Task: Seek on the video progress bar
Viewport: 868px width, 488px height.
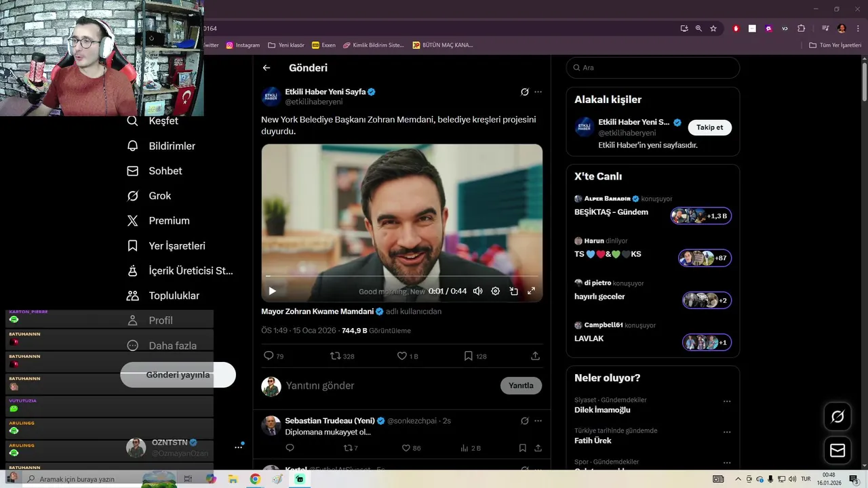Action: (x=401, y=276)
